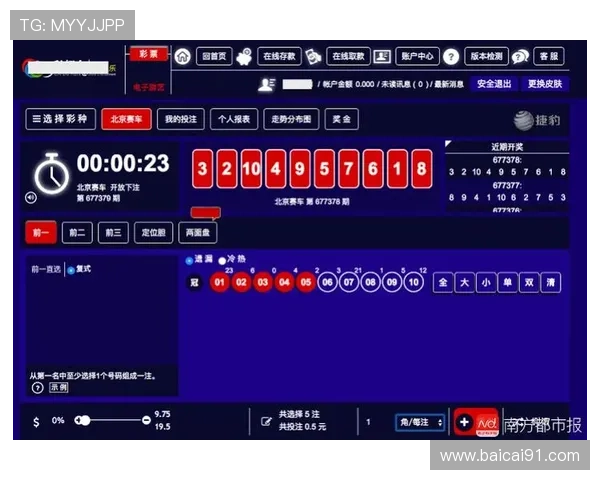The height and width of the screenshot is (480, 600).
Task: Click the 更换皮肤 change skin button
Action: (x=545, y=84)
